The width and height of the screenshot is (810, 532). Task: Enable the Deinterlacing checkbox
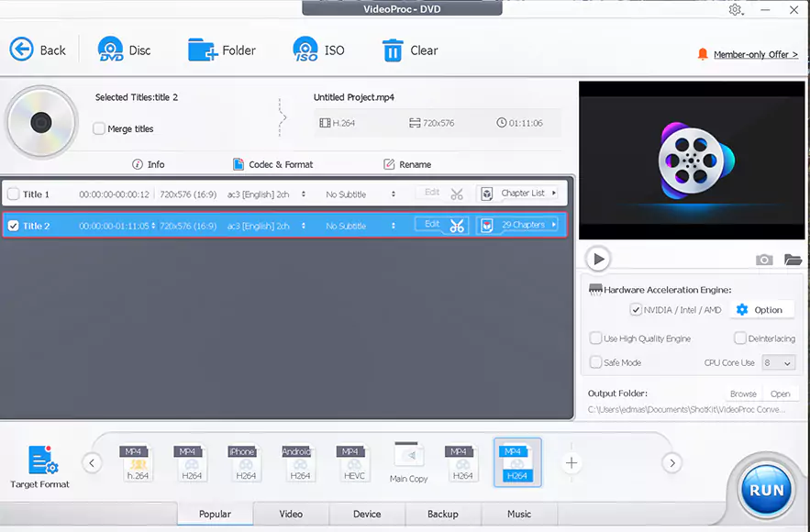(739, 338)
